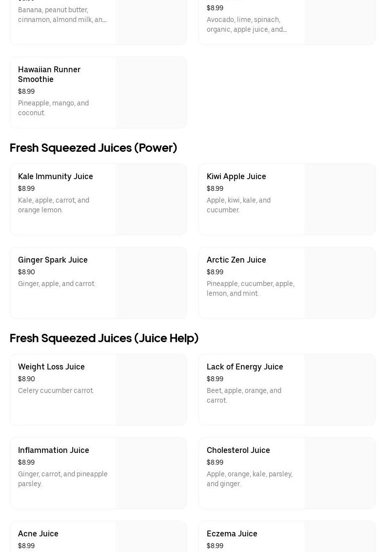Open the Kiwi Apple Juice image thumbnail
Image resolution: width=392 pixels, height=552 pixels.
[x=340, y=200]
